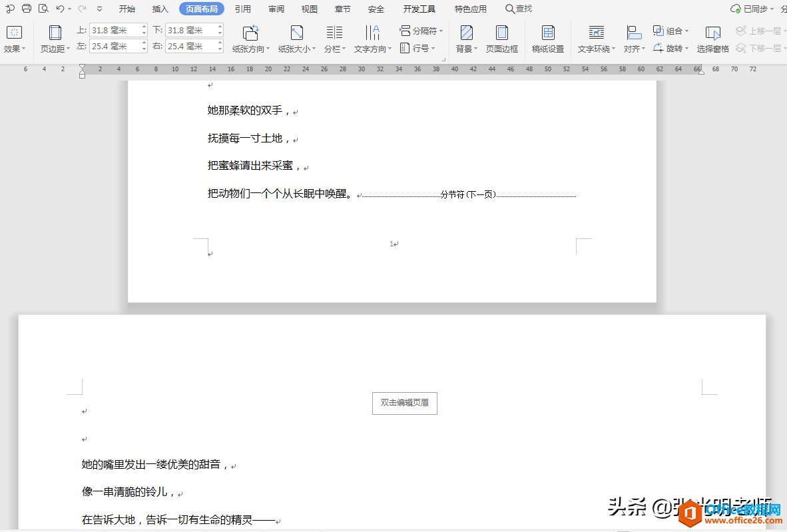Expand the 文字方向 dropdown arrow
The image size is (787, 532).
pos(390,49)
